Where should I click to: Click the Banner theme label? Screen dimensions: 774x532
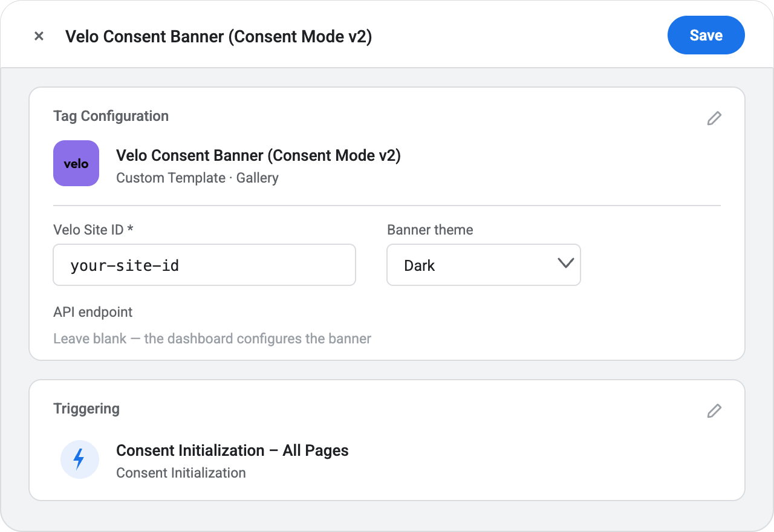[x=430, y=230]
